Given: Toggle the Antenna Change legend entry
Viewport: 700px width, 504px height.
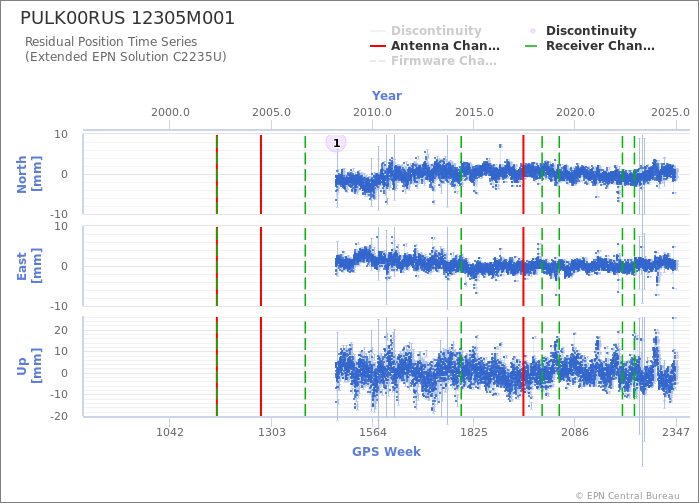Looking at the screenshot, I should pos(435,46).
